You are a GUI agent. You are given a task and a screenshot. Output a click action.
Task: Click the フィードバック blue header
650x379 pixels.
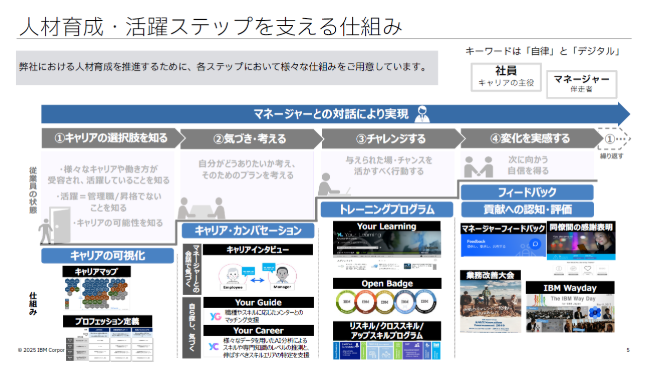click(x=527, y=192)
